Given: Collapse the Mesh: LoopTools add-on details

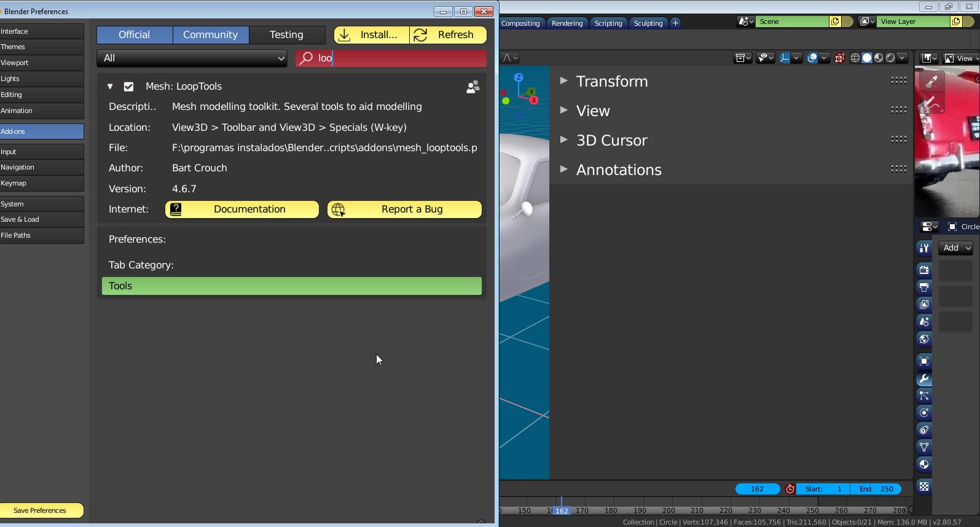Looking at the screenshot, I should coord(110,87).
